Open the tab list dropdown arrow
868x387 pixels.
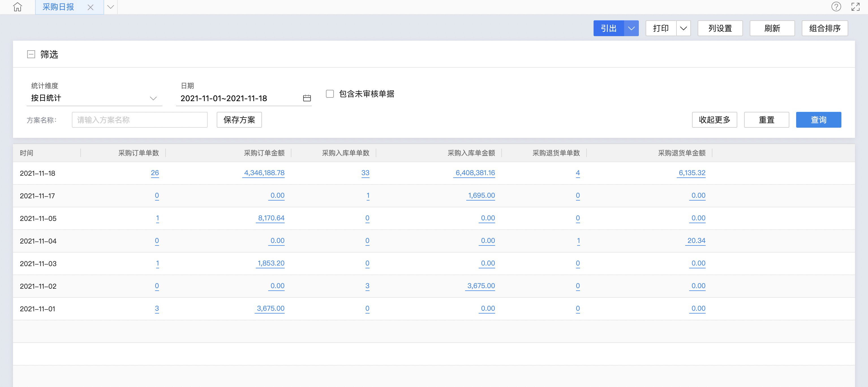(111, 7)
